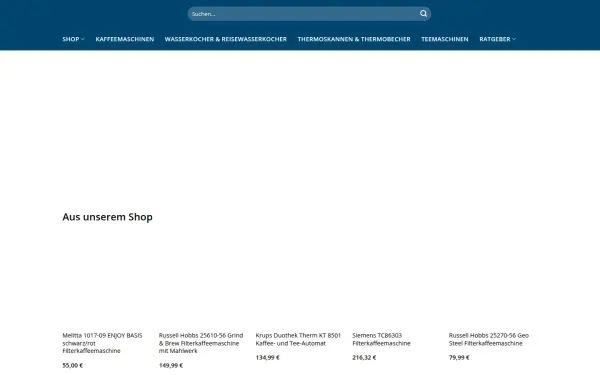Screen dimensions: 600x375
Task: Click the 149,99 € price
Action: click(171, 365)
